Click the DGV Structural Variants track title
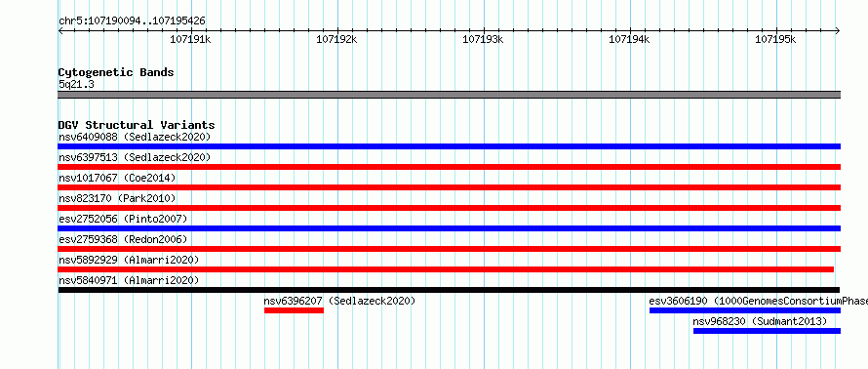Viewport: 868px width, 369px height. point(137,125)
